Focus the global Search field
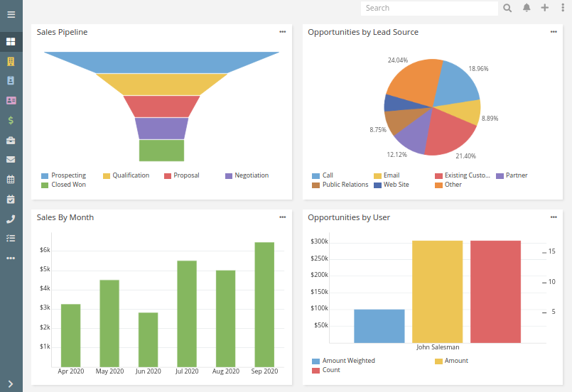Screen dimensions: 572x392 [x=429, y=8]
